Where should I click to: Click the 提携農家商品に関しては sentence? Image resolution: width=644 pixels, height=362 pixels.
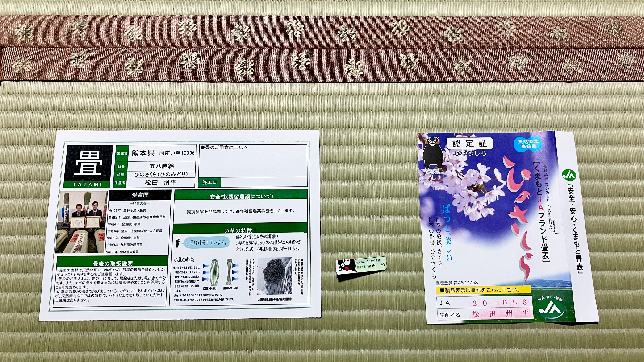coord(241,211)
